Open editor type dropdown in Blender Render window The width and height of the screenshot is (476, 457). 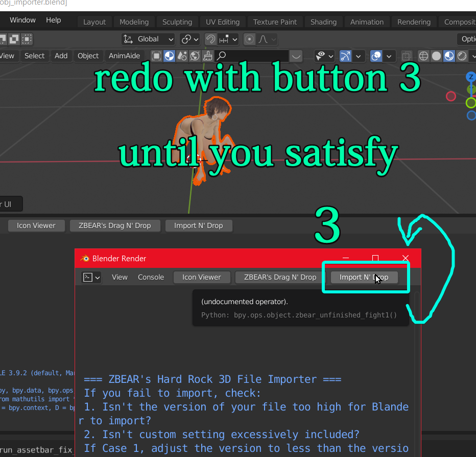(91, 277)
